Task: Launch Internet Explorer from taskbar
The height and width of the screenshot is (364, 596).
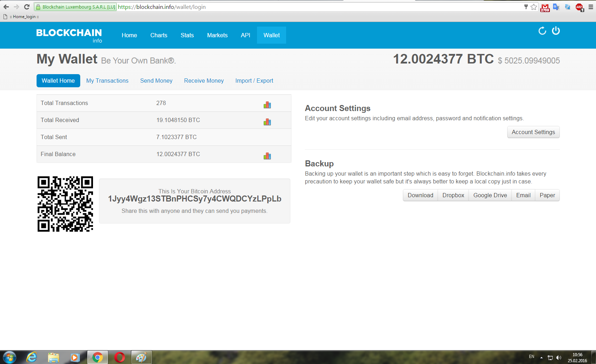Action: tap(32, 357)
